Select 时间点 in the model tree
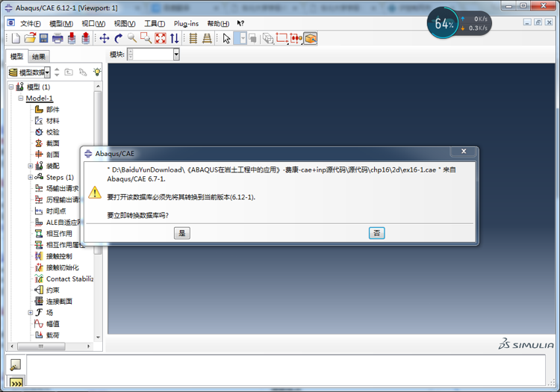 click(56, 211)
